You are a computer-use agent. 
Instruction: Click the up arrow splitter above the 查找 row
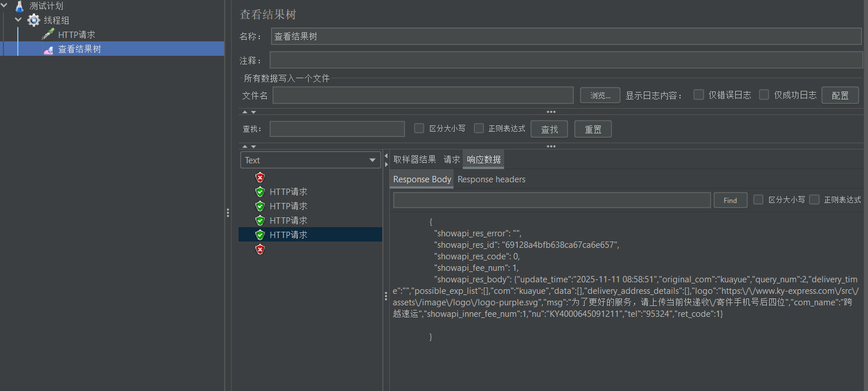pos(245,112)
